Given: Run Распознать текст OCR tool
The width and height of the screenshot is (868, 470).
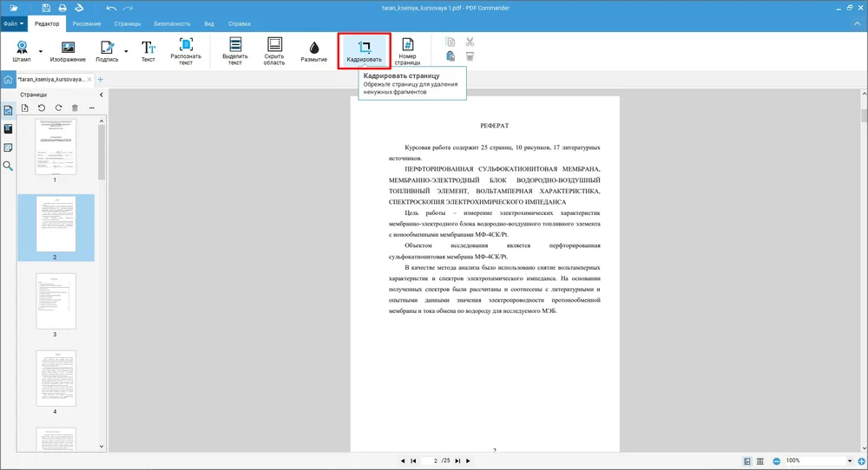Looking at the screenshot, I should click(x=186, y=51).
